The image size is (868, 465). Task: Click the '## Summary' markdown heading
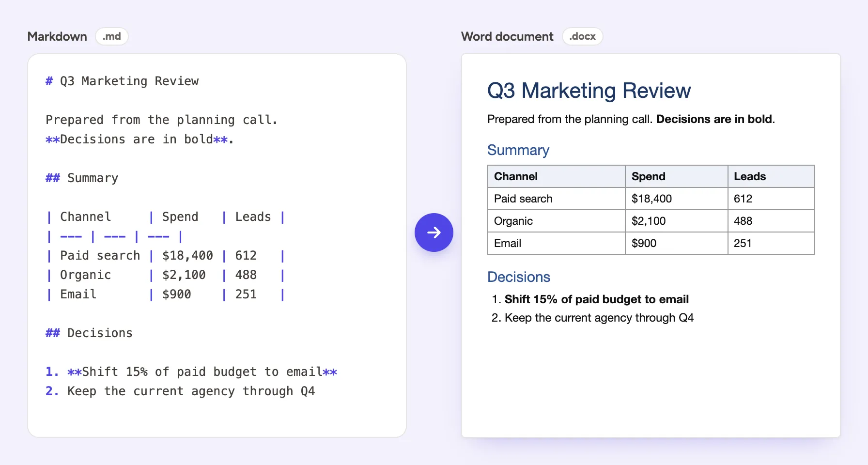[x=82, y=178]
